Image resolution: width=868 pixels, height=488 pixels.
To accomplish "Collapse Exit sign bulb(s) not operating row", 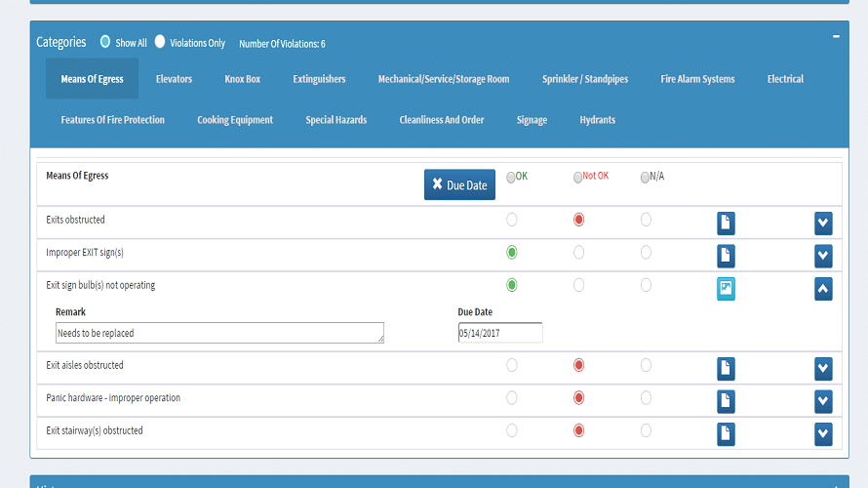I will tap(823, 288).
